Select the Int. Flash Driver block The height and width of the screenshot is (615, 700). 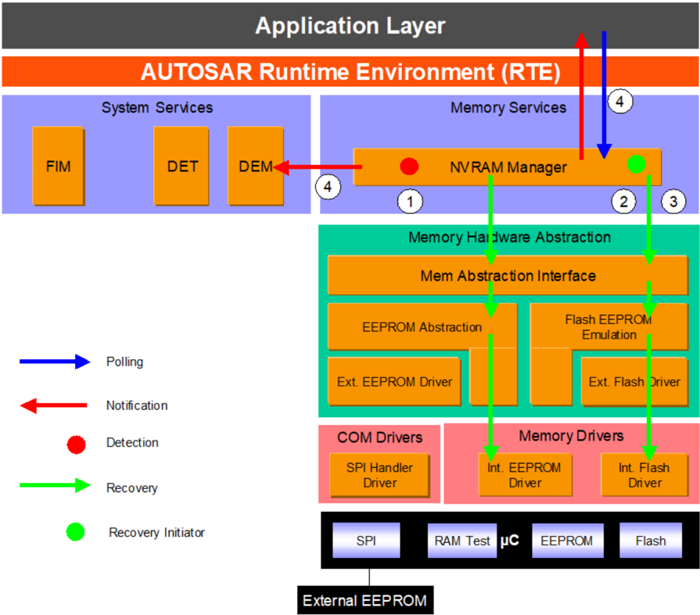pyautogui.click(x=644, y=475)
